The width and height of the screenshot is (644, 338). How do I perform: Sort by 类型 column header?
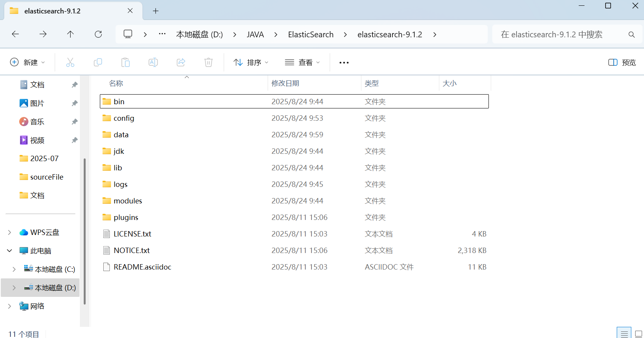coord(372,83)
